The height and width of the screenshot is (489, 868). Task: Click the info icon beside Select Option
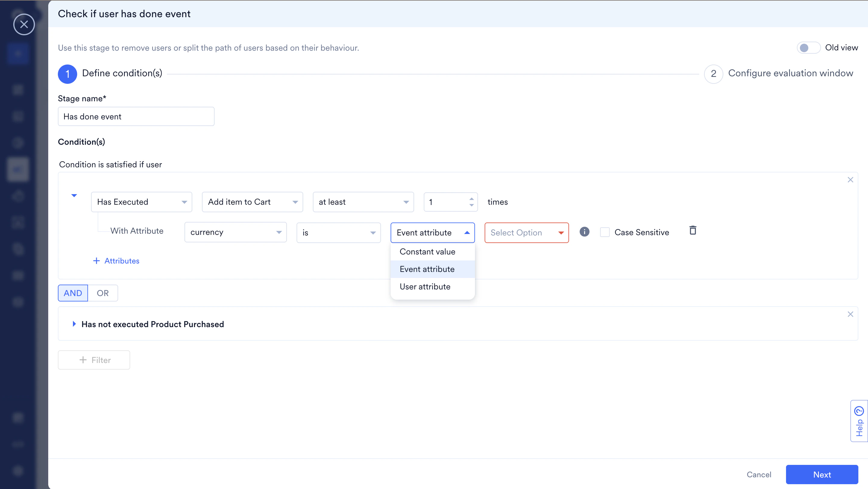584,232
